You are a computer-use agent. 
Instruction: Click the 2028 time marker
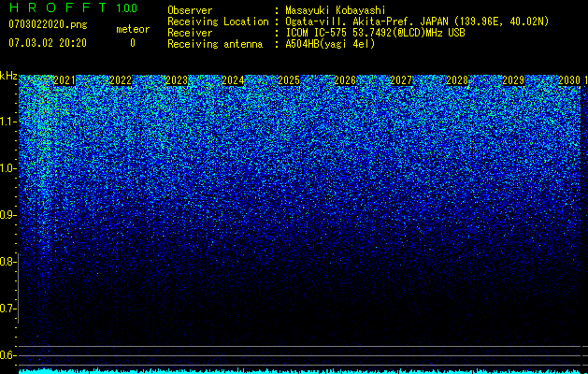pyautogui.click(x=457, y=80)
